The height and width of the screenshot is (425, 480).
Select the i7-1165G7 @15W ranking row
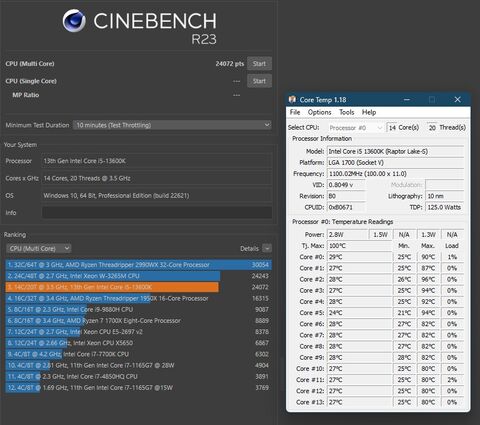point(138,388)
